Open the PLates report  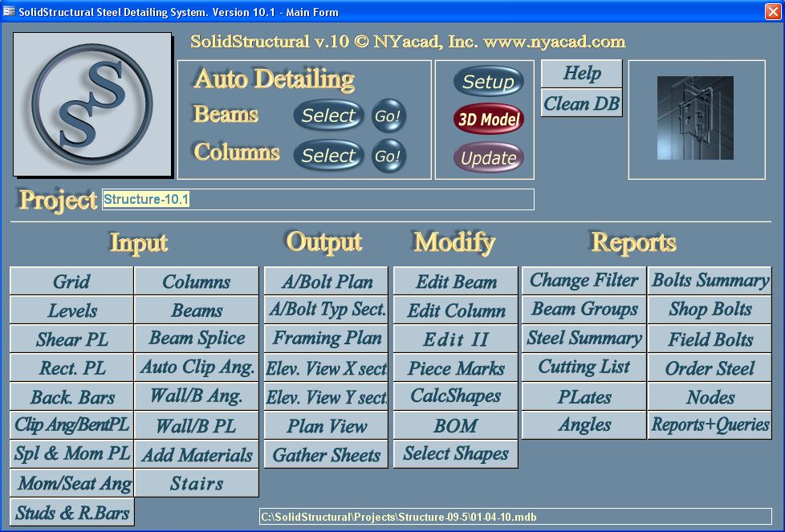(x=584, y=396)
